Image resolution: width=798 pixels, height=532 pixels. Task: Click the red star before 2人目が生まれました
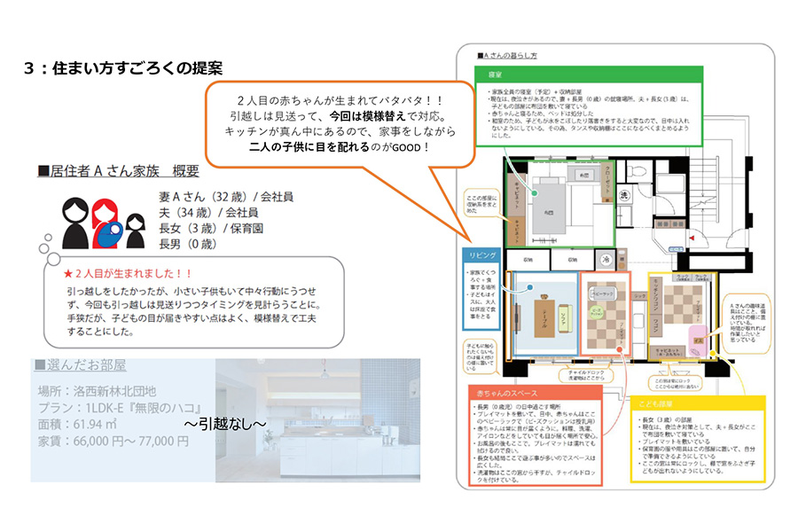[x=68, y=273]
